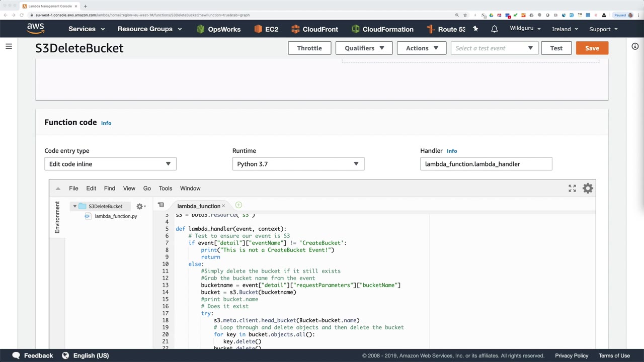Click the orange Save button
Viewport: 644px width, 362px height.
(x=592, y=48)
